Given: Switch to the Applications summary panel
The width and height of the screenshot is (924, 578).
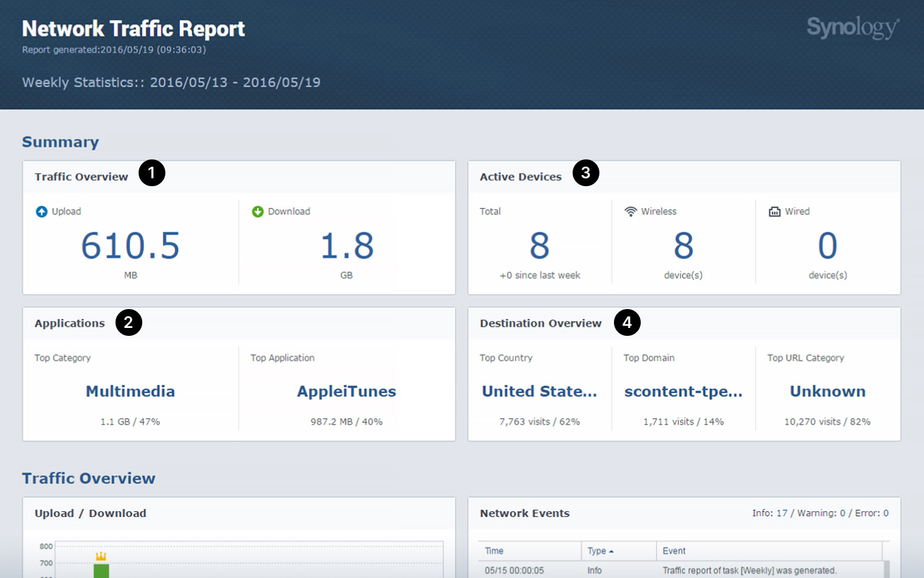Looking at the screenshot, I should point(69,323).
